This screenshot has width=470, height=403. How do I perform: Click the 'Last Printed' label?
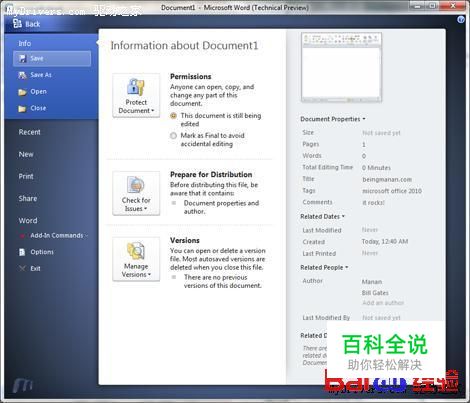[x=319, y=254]
